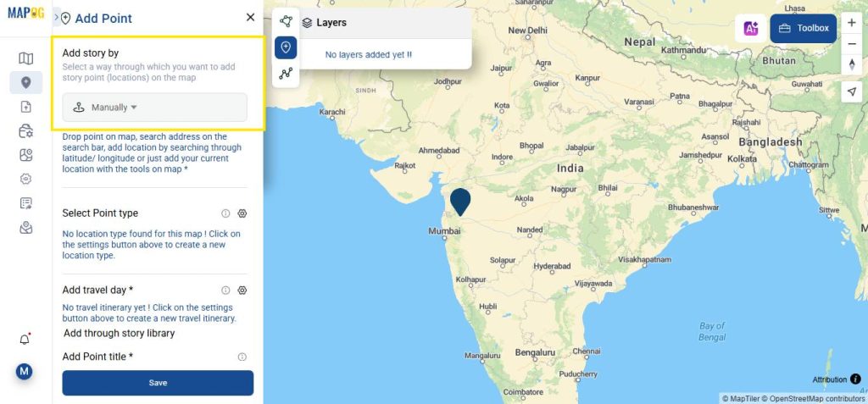The height and width of the screenshot is (404, 868).
Task: Open the Manually dropdown
Action: (154, 108)
